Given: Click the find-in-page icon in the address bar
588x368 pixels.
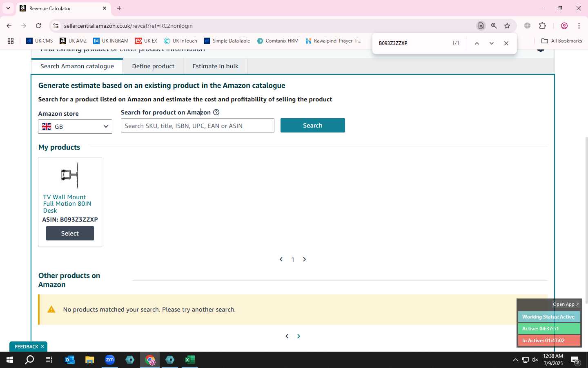Looking at the screenshot, I should pyautogui.click(x=481, y=26).
